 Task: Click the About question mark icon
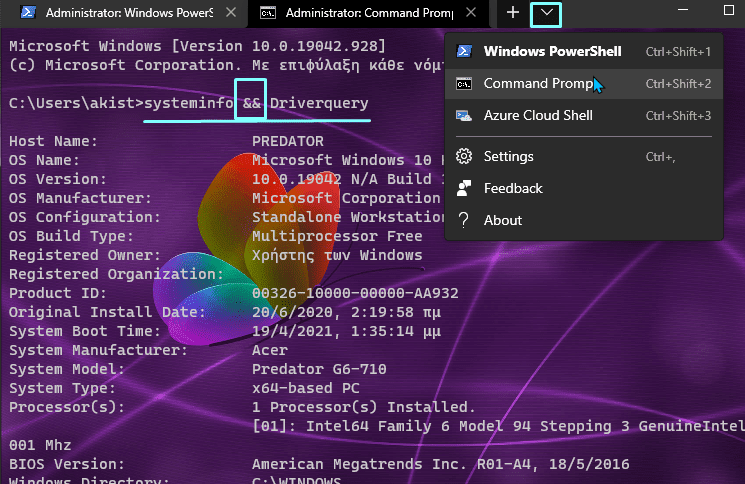pos(464,220)
